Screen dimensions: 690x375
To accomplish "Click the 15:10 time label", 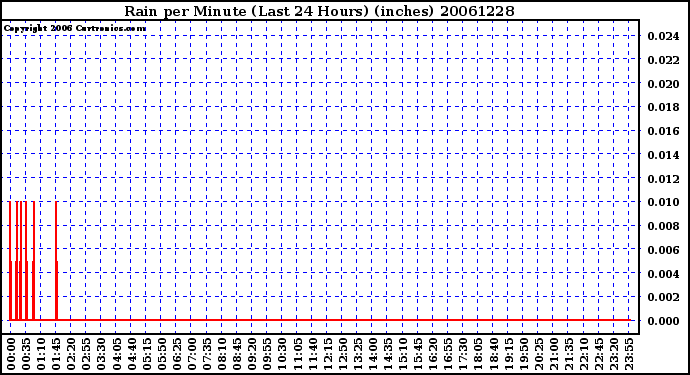I will (x=402, y=354).
